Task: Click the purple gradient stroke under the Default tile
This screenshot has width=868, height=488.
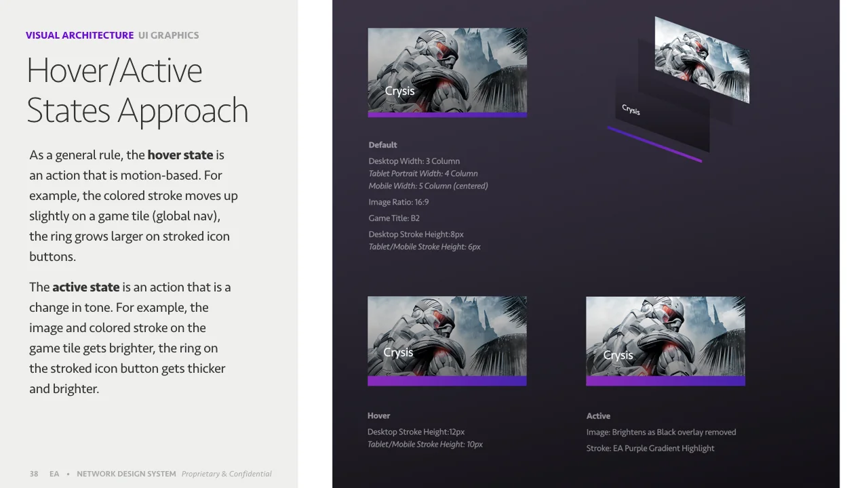Action: pos(447,115)
